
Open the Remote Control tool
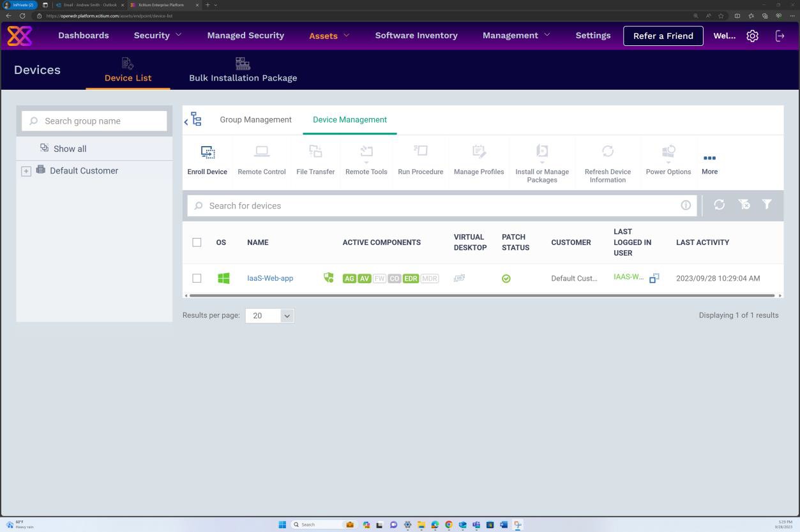261,159
